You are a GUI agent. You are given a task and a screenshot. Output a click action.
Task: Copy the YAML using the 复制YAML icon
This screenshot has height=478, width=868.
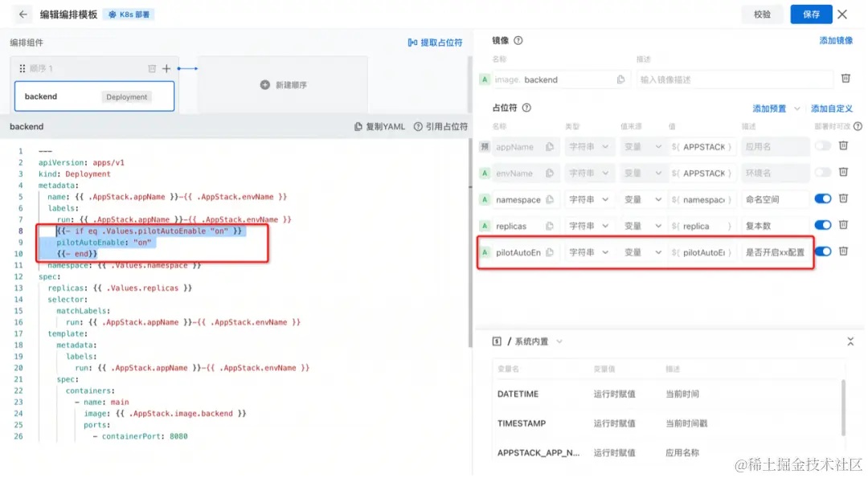click(x=357, y=127)
